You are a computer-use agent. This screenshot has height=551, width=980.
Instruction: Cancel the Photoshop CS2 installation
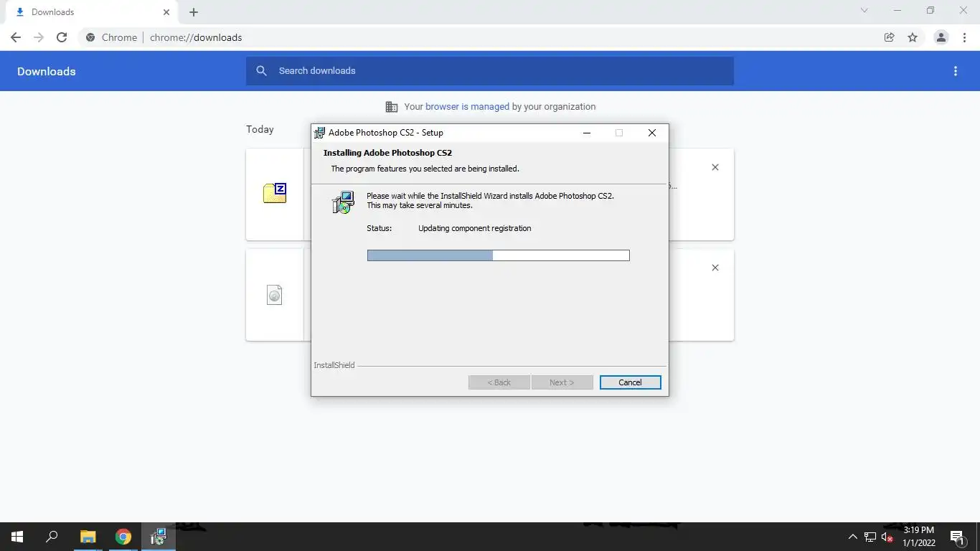(x=630, y=382)
